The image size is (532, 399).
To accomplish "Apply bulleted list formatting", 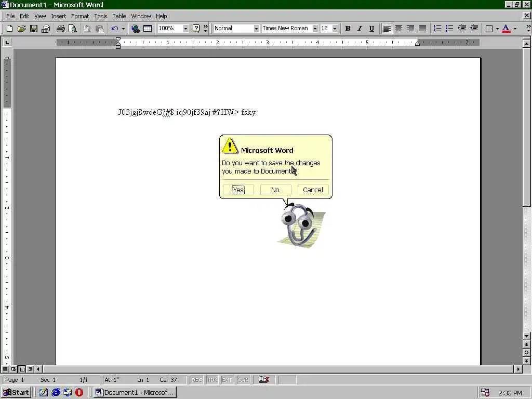I will pyautogui.click(x=449, y=29).
